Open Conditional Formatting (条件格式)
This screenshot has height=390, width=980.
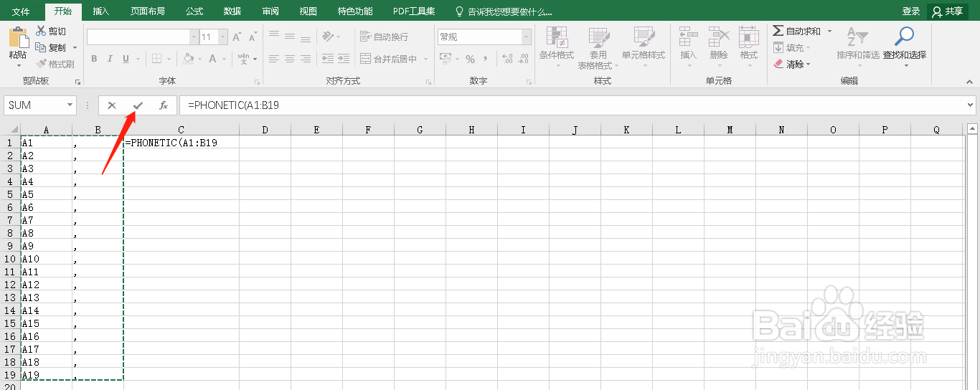point(557,47)
